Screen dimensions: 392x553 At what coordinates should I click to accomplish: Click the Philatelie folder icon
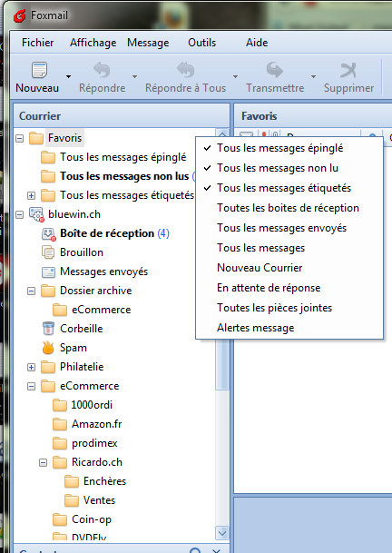[x=48, y=367]
